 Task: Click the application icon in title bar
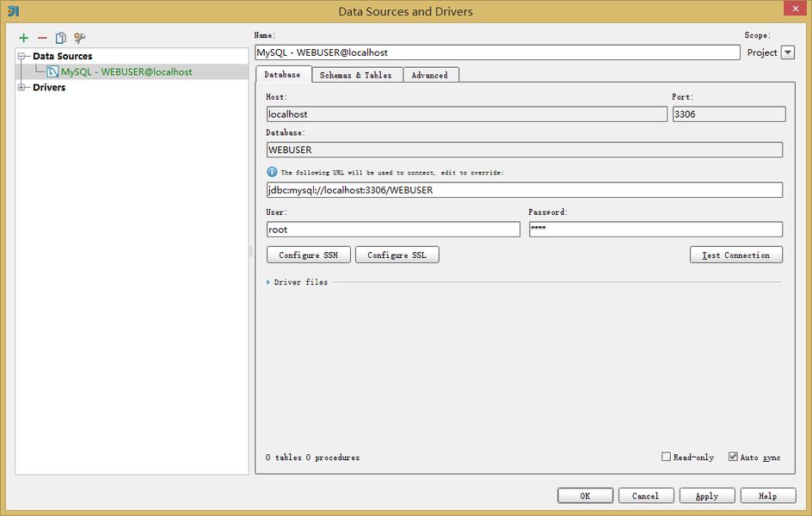tap(12, 11)
